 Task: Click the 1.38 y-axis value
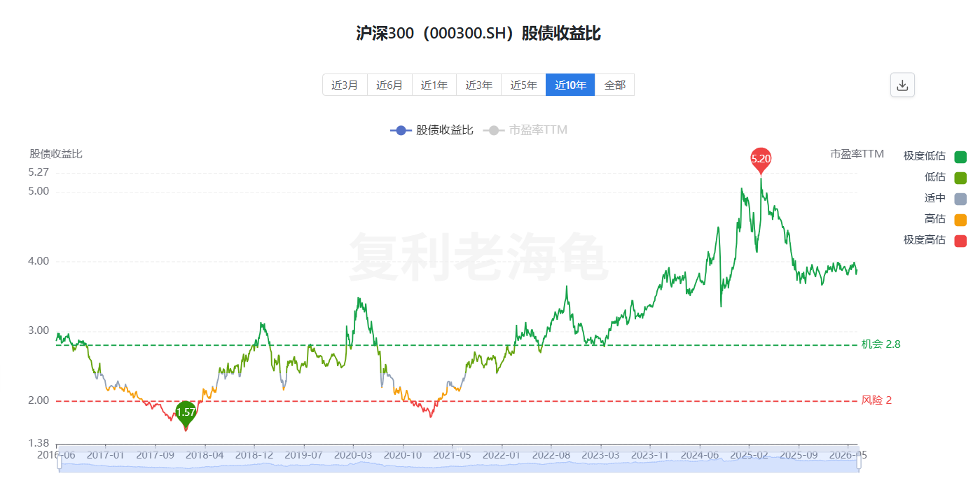[39, 443]
